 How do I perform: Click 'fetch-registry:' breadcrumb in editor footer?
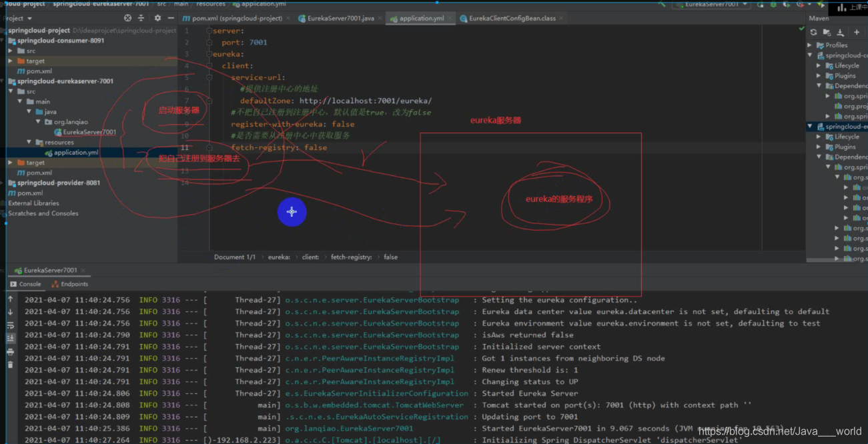pyautogui.click(x=352, y=257)
